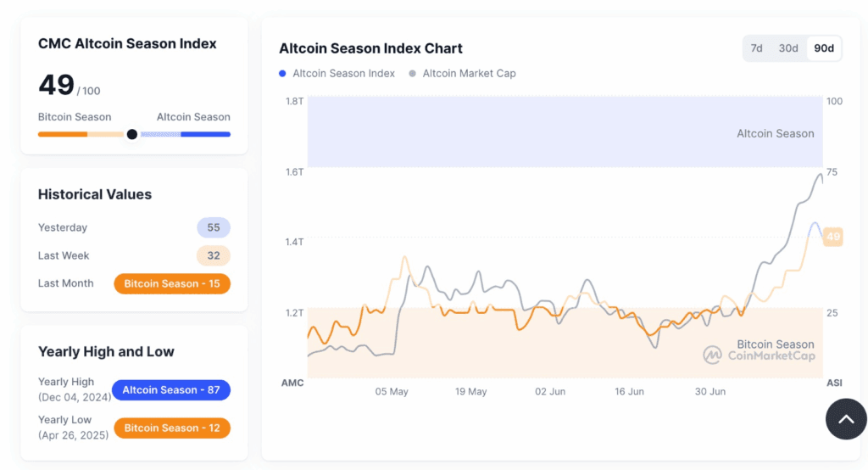The image size is (868, 470).
Task: Toggle the Altcoin Market Cap legend dot
Action: (x=413, y=73)
